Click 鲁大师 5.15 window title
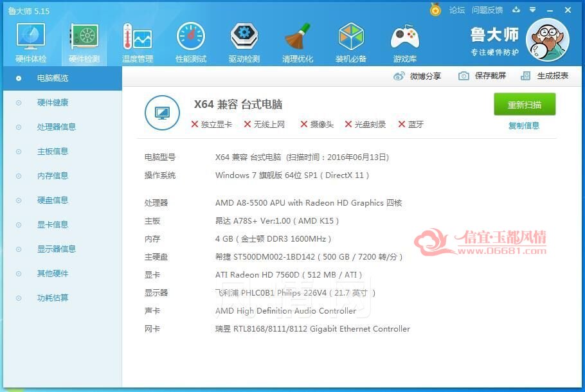The width and height of the screenshot is (585, 392). [29, 11]
